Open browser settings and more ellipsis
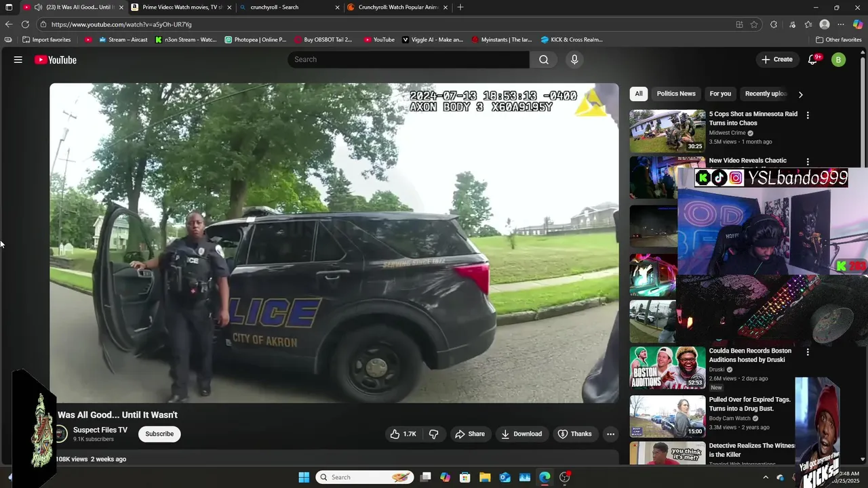 841,24
